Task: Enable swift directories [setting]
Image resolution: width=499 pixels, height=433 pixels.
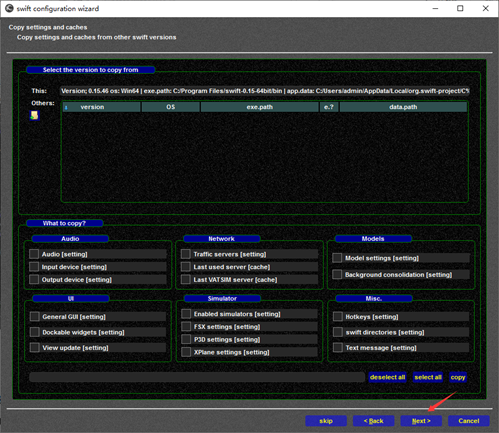Action: (338, 332)
